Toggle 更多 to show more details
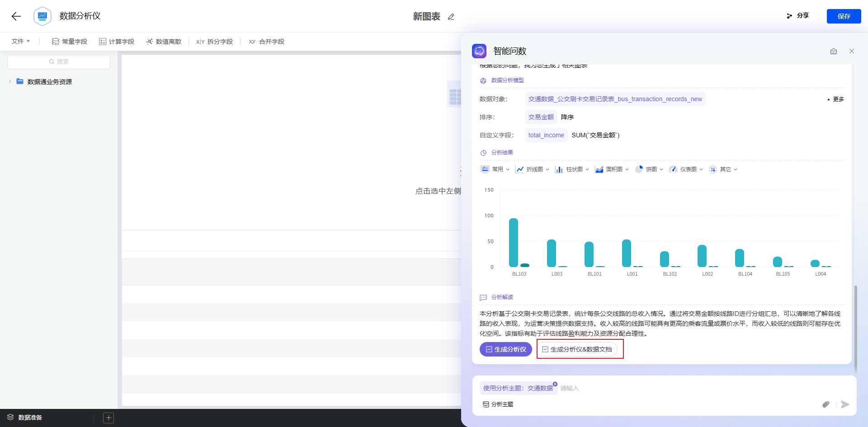 click(x=836, y=99)
